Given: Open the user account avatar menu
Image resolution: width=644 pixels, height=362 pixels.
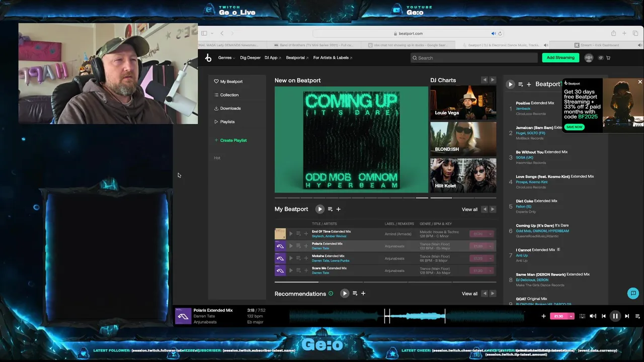Looking at the screenshot, I should [x=589, y=58].
